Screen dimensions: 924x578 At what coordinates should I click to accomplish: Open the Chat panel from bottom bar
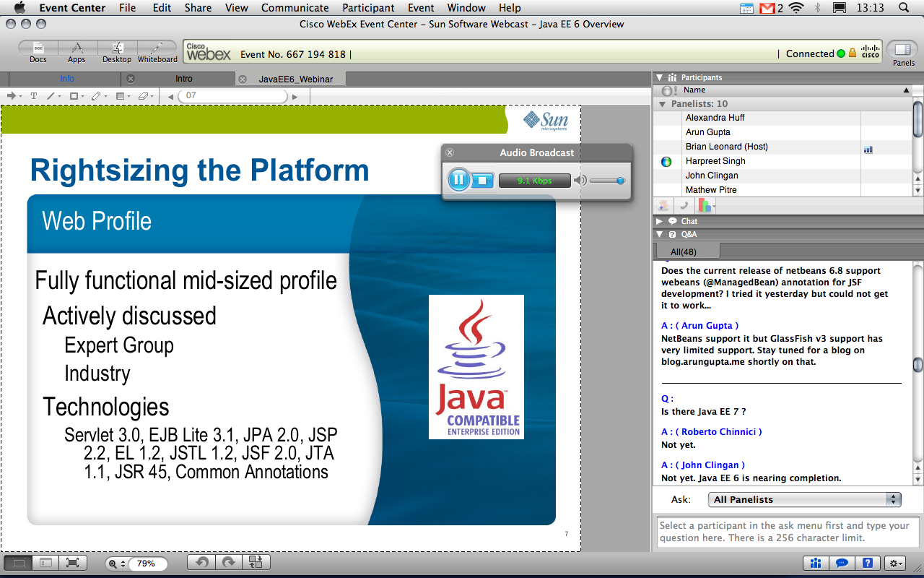point(842,564)
